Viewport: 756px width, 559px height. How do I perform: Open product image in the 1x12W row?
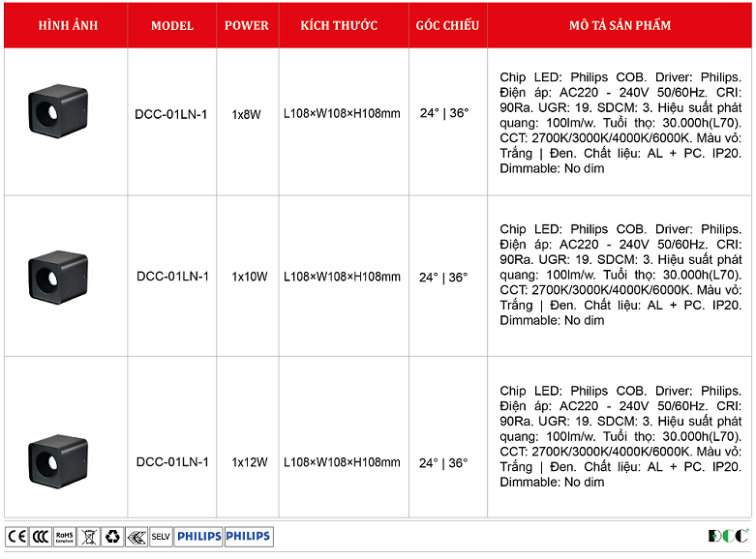(x=58, y=460)
